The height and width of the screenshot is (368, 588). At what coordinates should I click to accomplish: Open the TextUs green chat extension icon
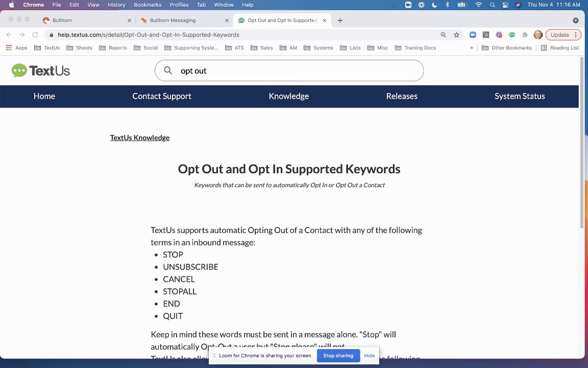[x=512, y=35]
